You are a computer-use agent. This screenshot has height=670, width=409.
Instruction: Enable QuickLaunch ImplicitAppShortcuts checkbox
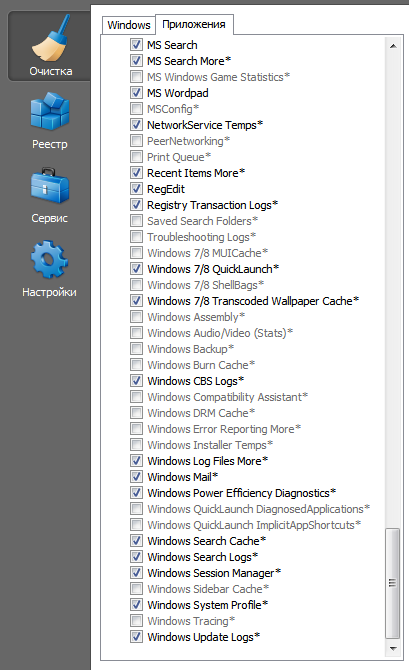click(136, 525)
